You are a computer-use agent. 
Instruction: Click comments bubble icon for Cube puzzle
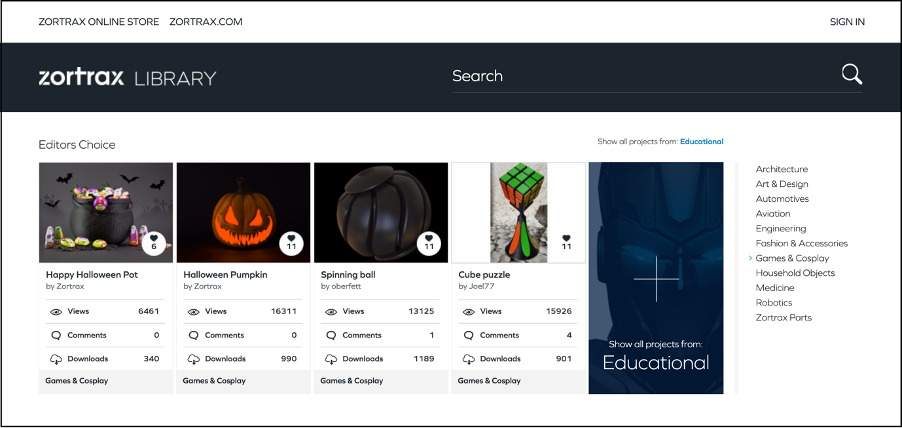coord(469,335)
